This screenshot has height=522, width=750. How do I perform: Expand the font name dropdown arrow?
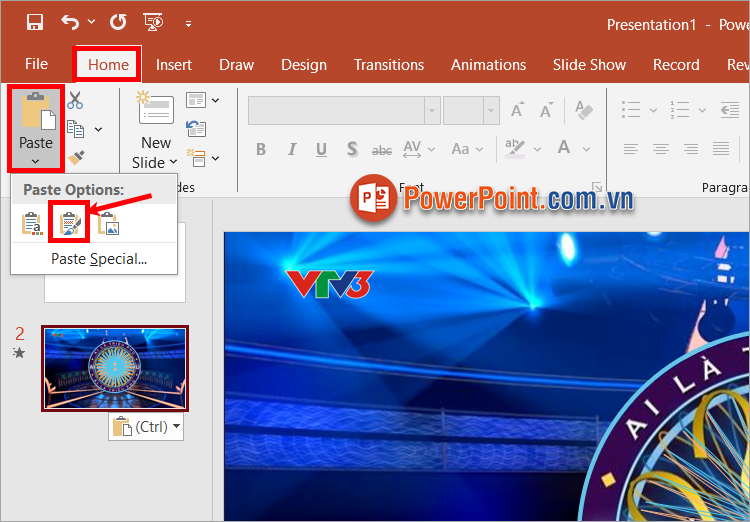pyautogui.click(x=432, y=111)
